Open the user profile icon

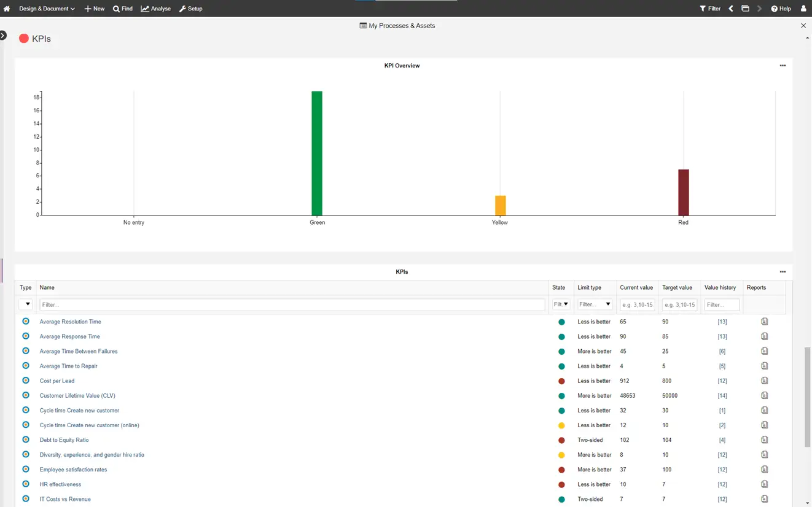pos(803,9)
